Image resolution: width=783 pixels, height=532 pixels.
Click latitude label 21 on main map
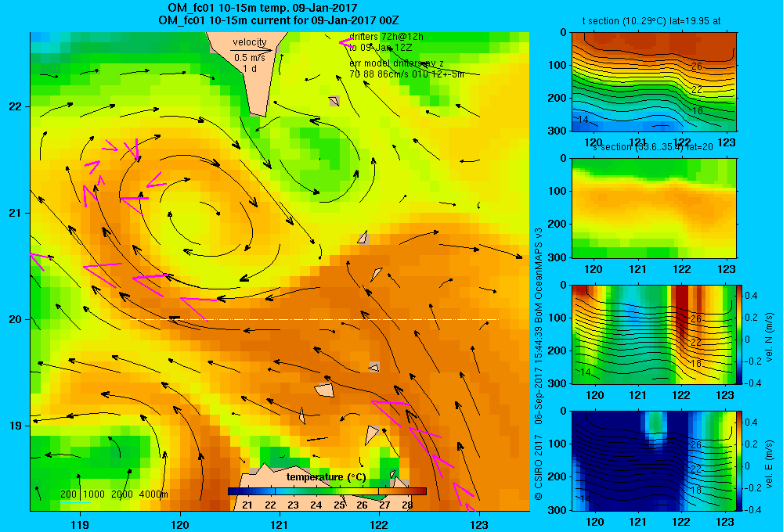[16, 213]
